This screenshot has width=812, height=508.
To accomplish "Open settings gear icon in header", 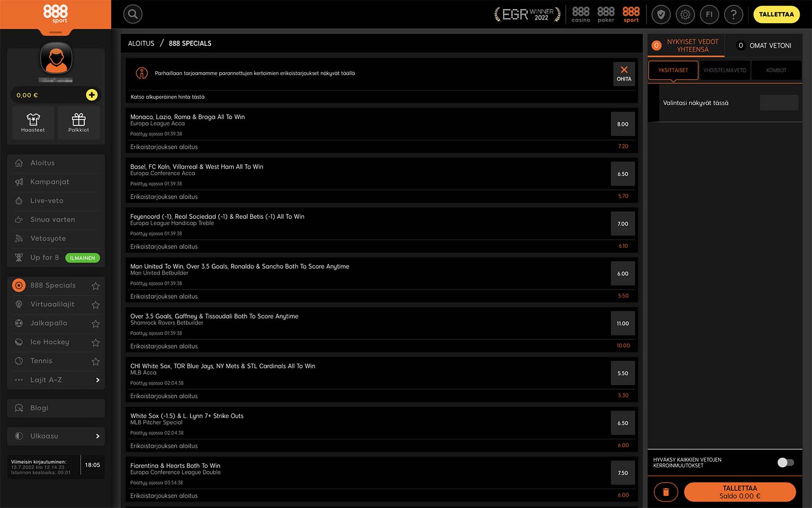I will point(685,15).
